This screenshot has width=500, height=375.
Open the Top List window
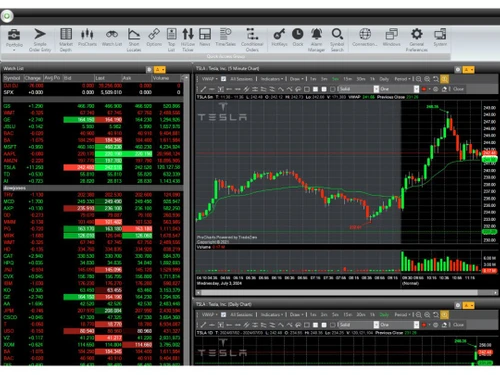pyautogui.click(x=171, y=39)
